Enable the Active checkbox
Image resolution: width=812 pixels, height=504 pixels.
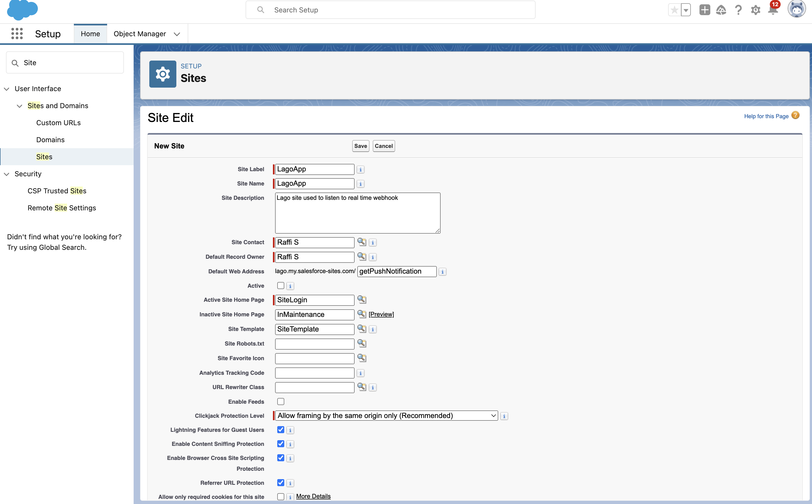281,286
